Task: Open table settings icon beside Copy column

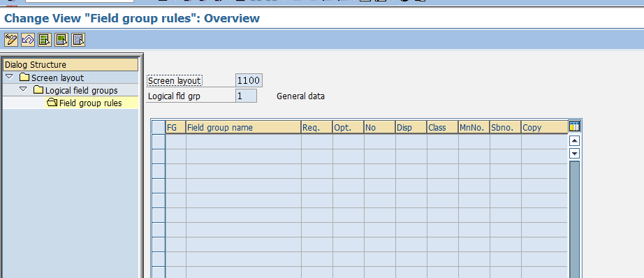Action: pos(574,126)
